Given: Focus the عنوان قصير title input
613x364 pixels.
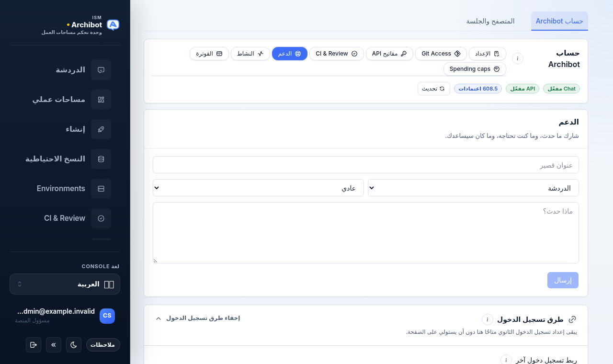Looking at the screenshot, I should click(366, 165).
